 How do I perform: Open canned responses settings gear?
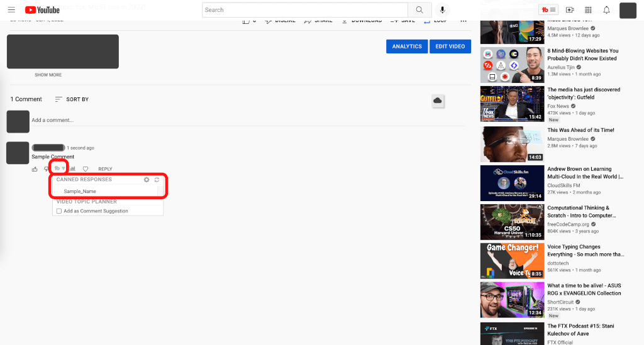tap(147, 180)
